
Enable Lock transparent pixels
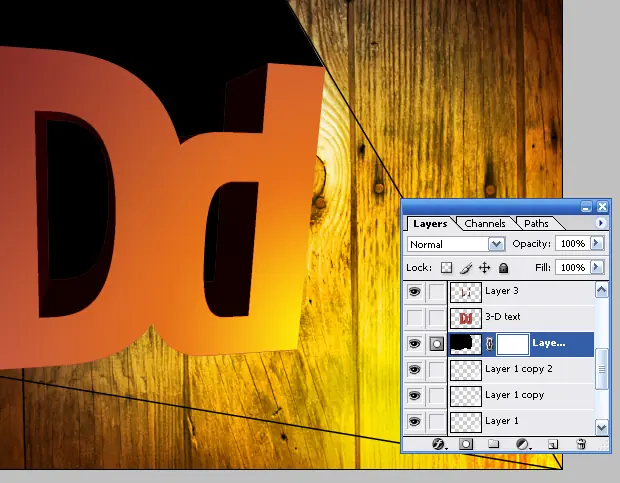[446, 268]
